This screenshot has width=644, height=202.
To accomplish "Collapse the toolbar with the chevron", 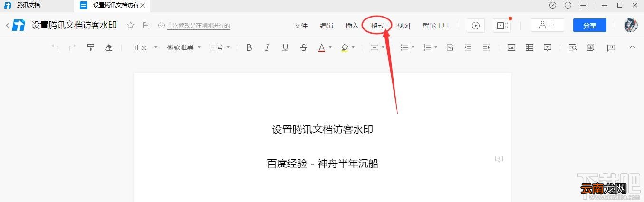I will 632,47.
